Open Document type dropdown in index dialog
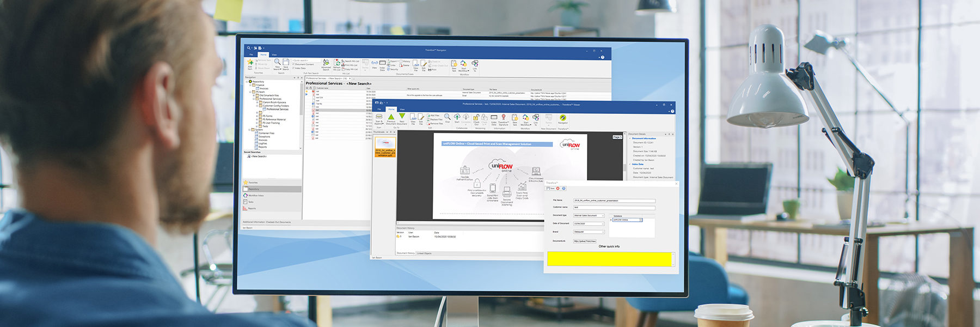The height and width of the screenshot is (327, 980). (603, 216)
